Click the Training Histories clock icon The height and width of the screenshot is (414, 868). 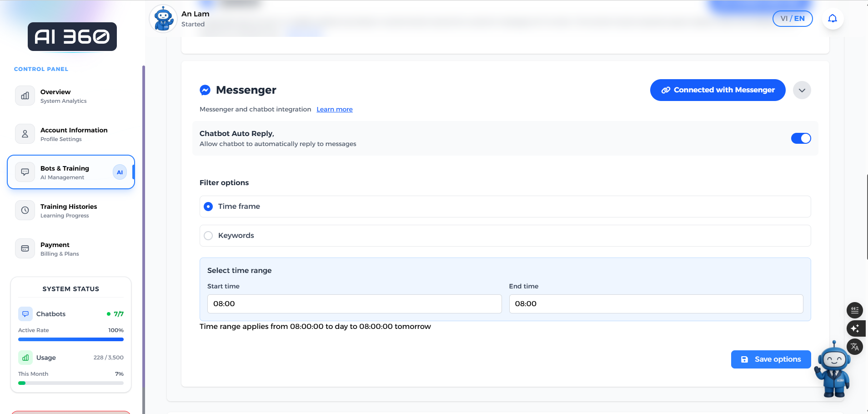pyautogui.click(x=25, y=210)
